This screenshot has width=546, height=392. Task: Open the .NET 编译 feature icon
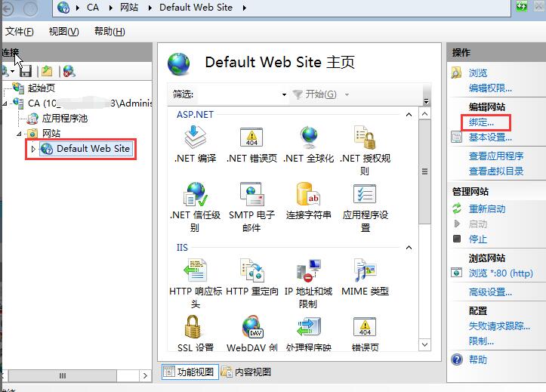(196, 137)
